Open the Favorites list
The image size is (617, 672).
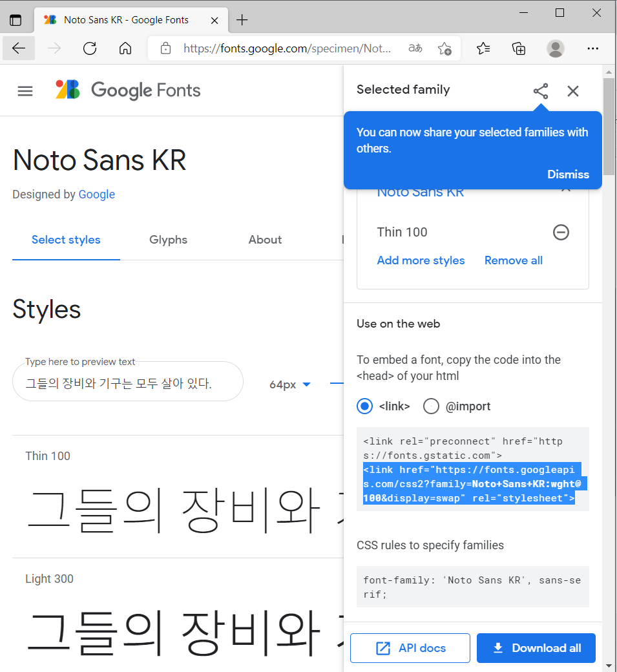[x=483, y=48]
